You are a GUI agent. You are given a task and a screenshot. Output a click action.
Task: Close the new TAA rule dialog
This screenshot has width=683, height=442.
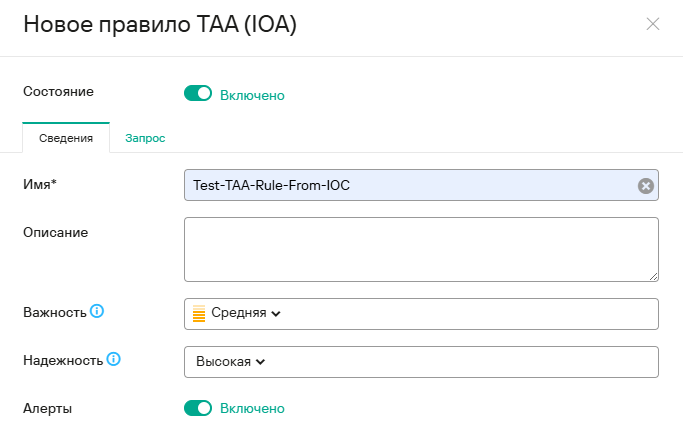653,24
